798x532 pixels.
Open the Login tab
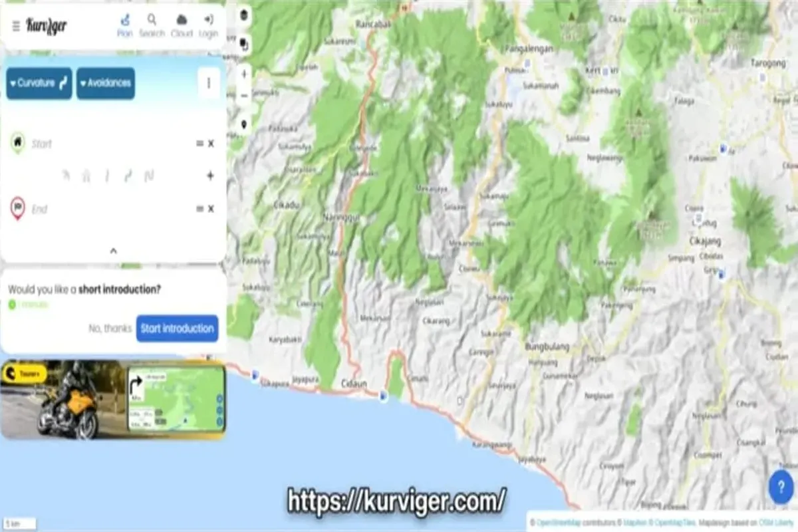[x=208, y=26]
